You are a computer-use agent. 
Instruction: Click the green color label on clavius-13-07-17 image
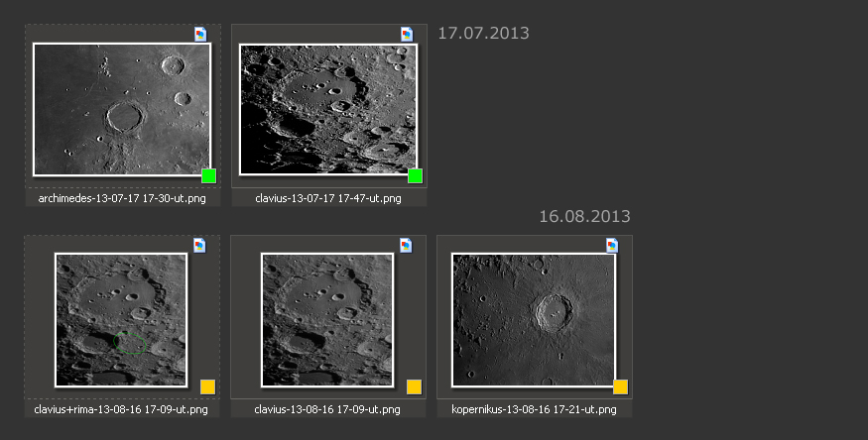coord(415,175)
